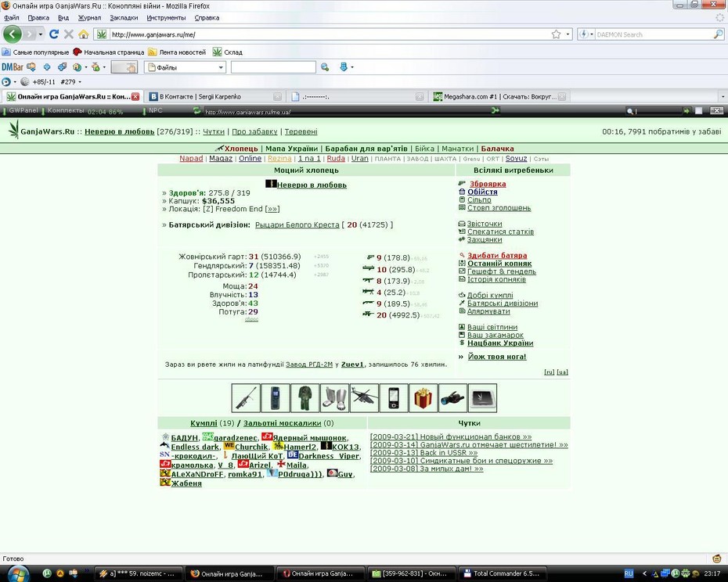The image size is (728, 582).
Task: Open the Файлы combo box
Action: [x=186, y=67]
